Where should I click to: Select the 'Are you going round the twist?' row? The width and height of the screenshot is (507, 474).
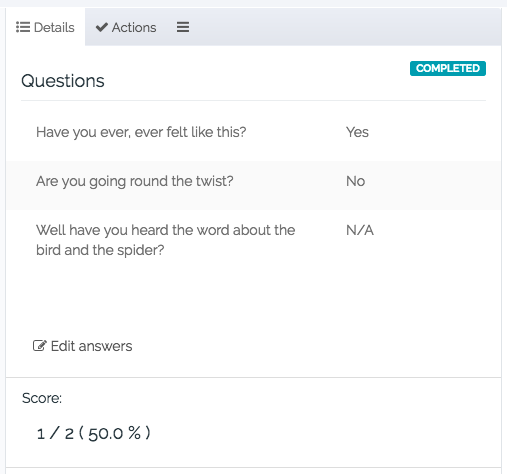pyautogui.click(x=253, y=185)
